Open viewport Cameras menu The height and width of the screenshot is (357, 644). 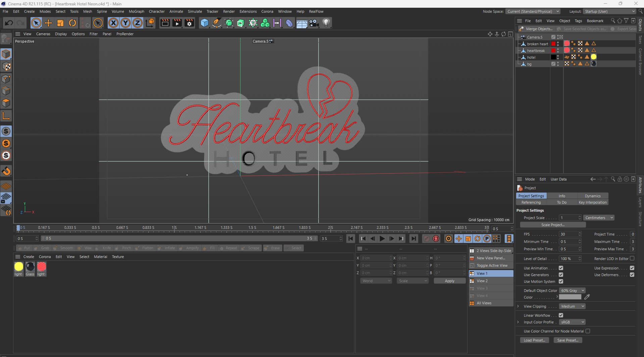pos(43,34)
